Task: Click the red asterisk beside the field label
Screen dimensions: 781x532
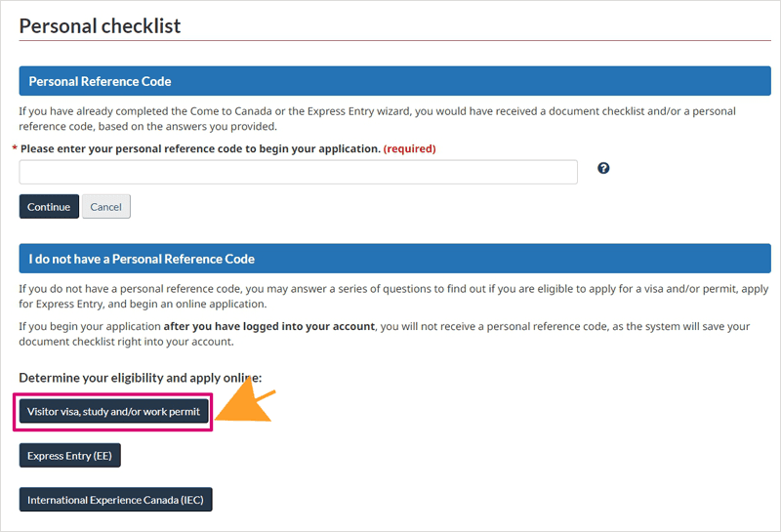Action: click(15, 148)
